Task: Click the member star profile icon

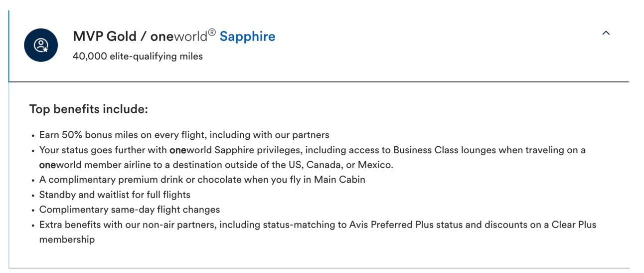Action: [41, 45]
